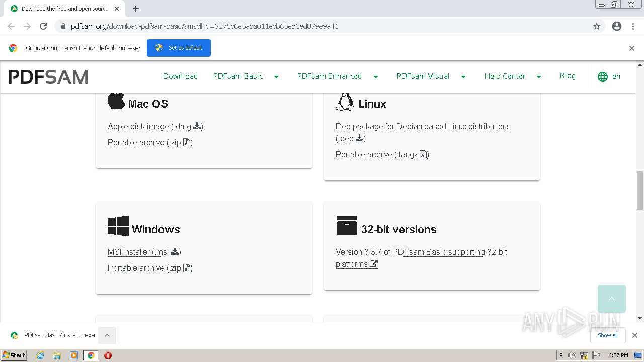Click the PDFSAM logo

click(48, 77)
